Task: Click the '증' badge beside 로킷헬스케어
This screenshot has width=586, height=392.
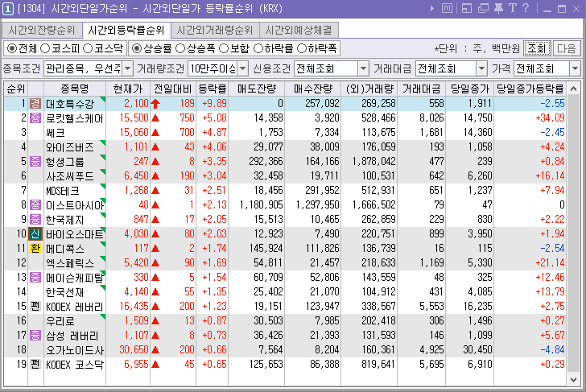Action: [x=35, y=118]
